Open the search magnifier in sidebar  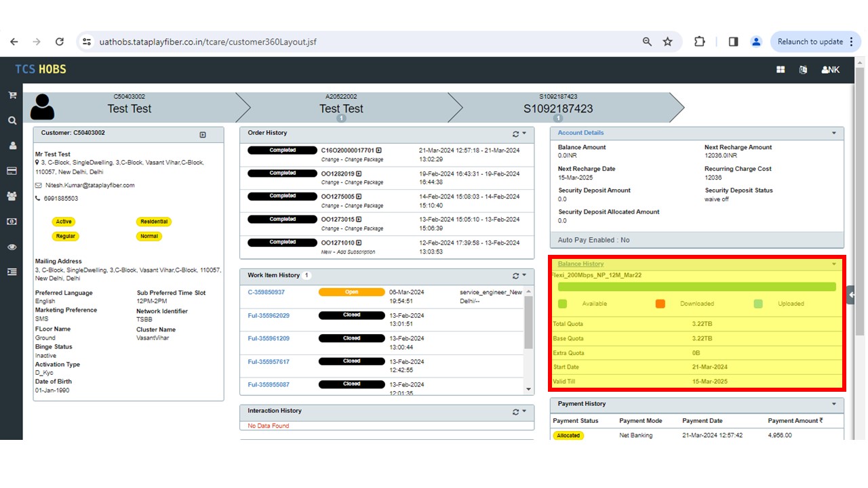pyautogui.click(x=12, y=121)
